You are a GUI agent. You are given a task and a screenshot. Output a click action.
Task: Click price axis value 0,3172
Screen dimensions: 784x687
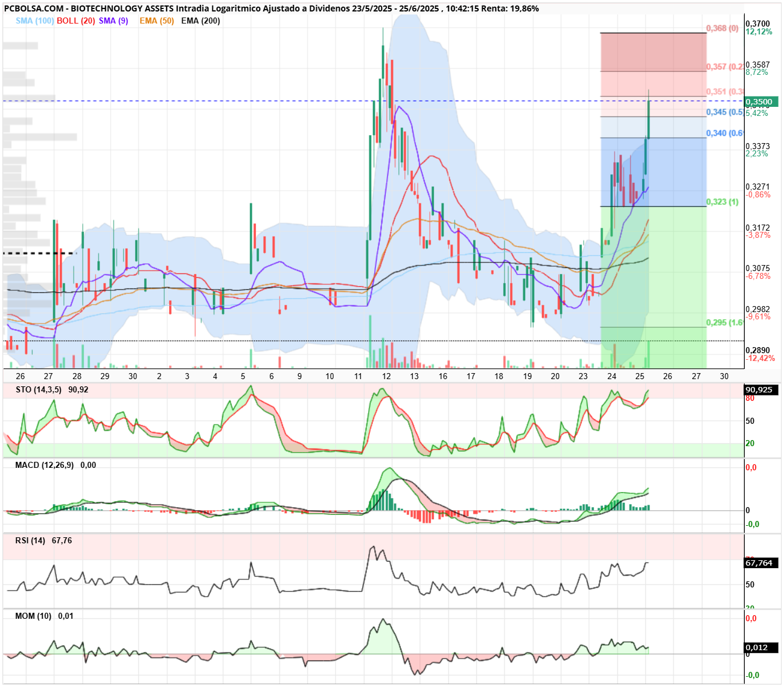tap(758, 228)
